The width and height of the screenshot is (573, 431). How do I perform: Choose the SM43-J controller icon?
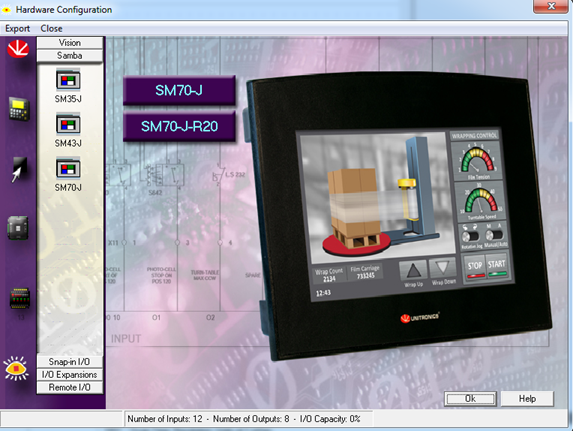68,124
